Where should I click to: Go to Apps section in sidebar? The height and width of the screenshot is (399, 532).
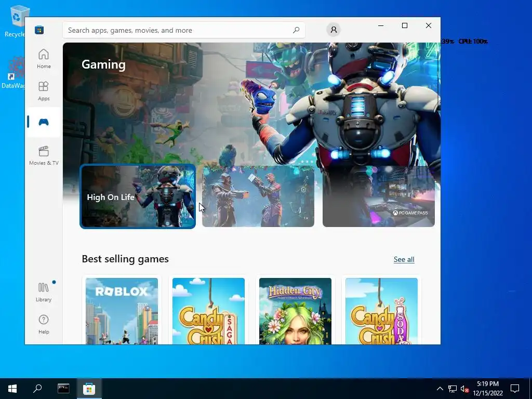tap(44, 91)
